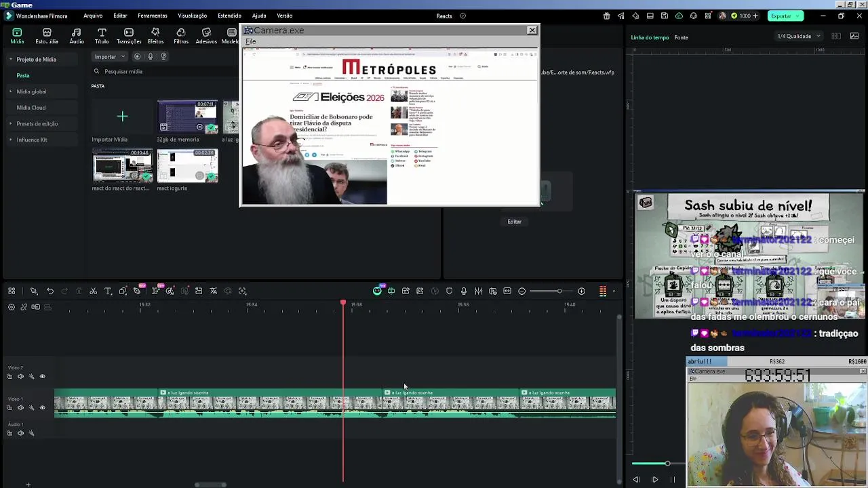Click the headset support icon

693,16
